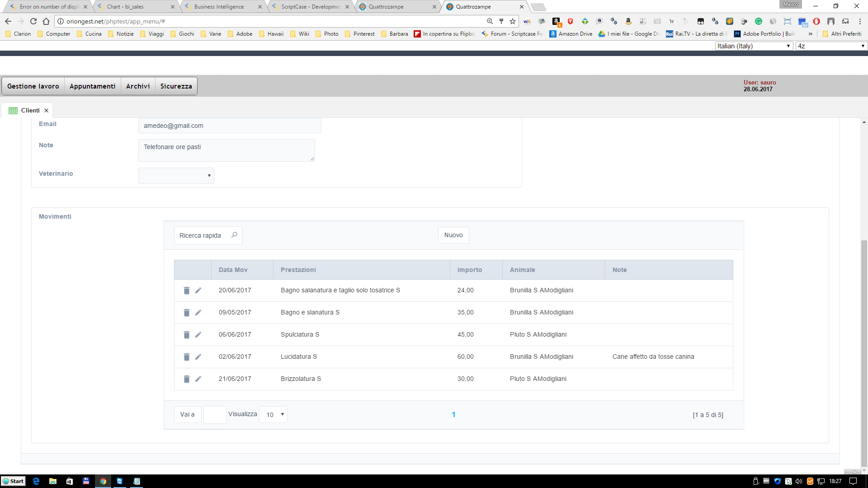
Task: Open the notification center icon
Action: point(853,481)
